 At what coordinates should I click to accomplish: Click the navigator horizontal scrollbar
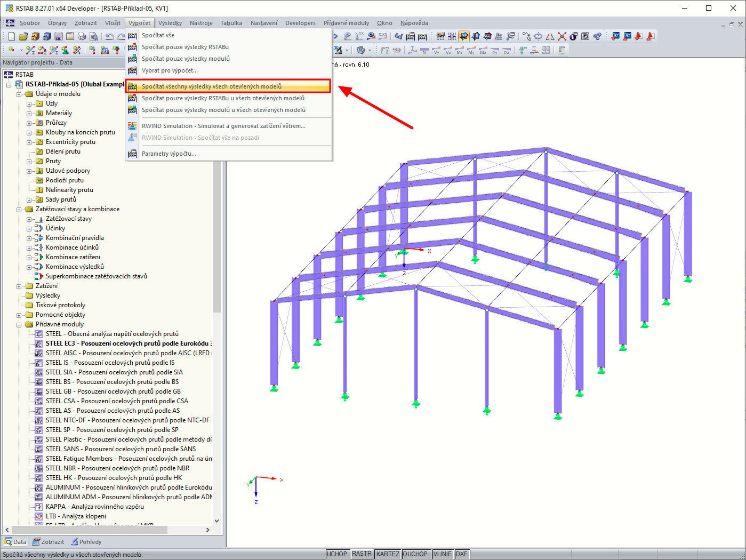(90, 530)
